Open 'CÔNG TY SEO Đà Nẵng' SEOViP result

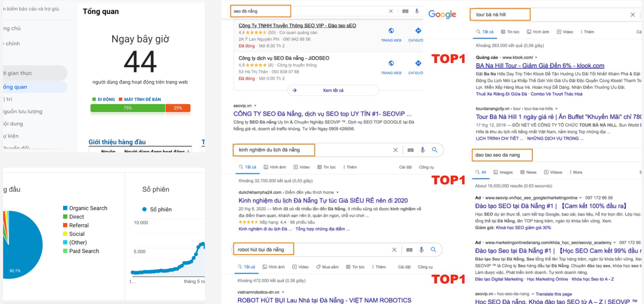click(322, 114)
